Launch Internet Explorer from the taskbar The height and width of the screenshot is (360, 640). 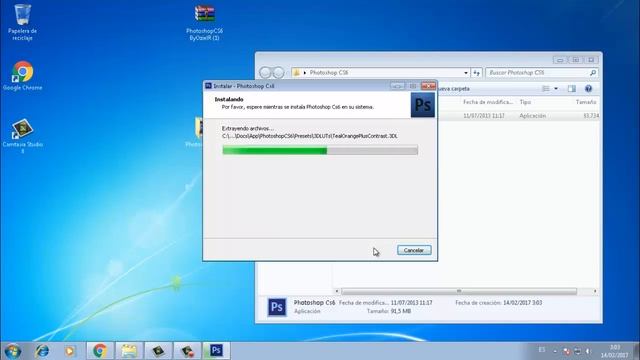coord(42,351)
